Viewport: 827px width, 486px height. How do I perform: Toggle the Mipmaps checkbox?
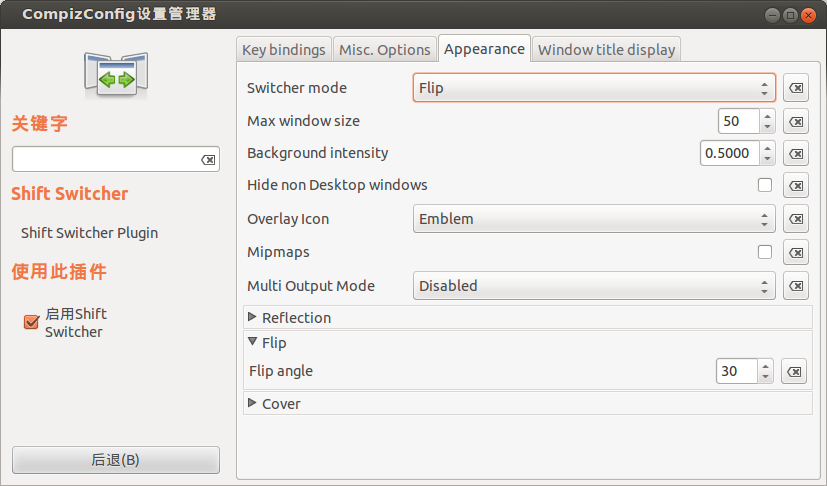(765, 252)
